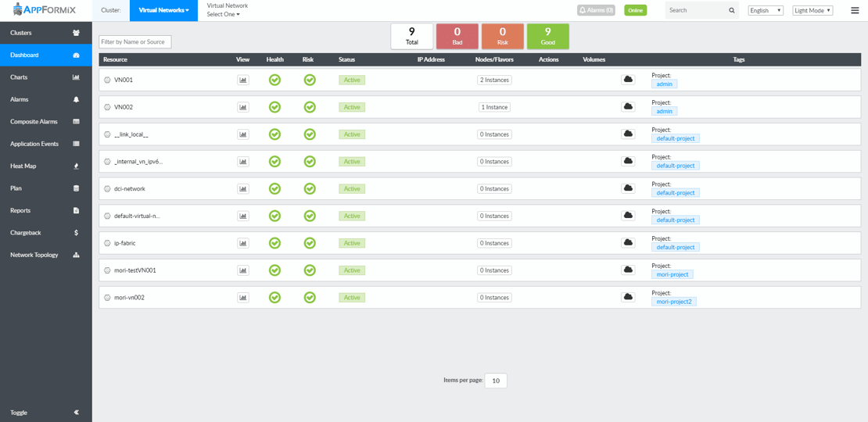The width and height of the screenshot is (868, 422).
Task: Click the search magnifier icon
Action: 731,10
